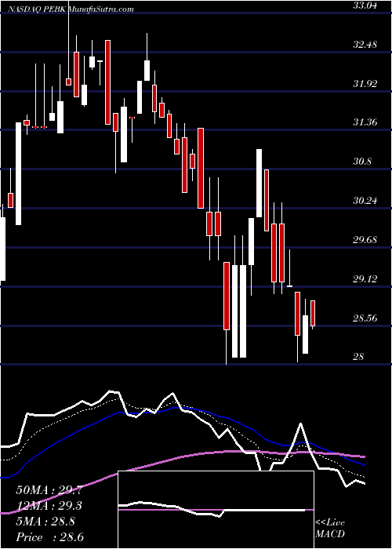Click the 29.12 price axis label
The image size is (392, 549).
pos(366,279)
